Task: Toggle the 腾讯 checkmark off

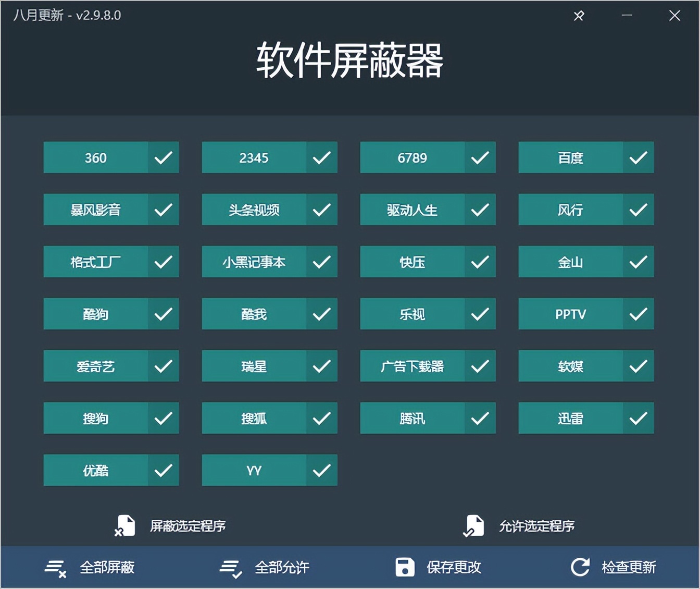Action: pos(480,418)
